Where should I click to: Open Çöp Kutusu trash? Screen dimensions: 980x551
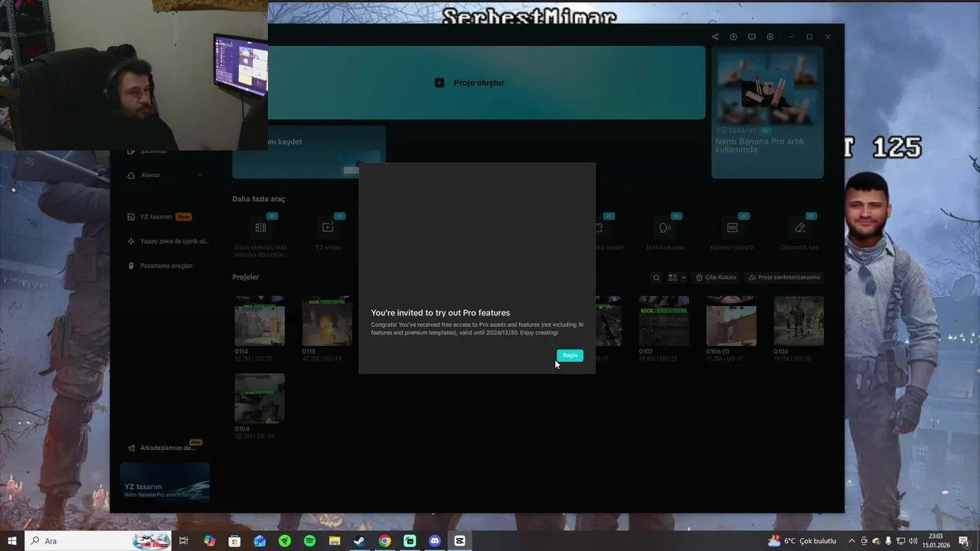[x=716, y=277]
